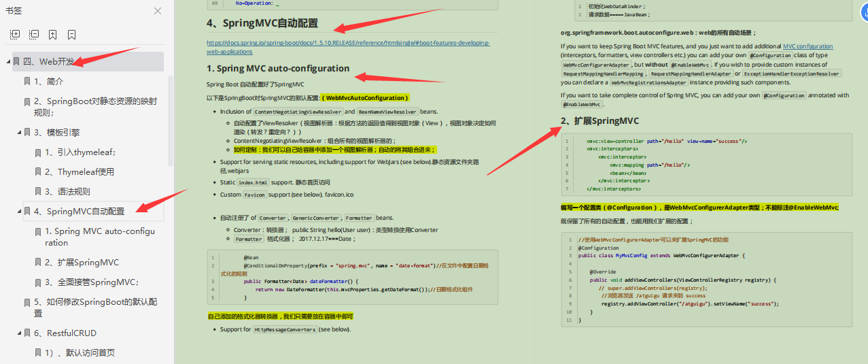Image resolution: width=868 pixels, height=364 pixels.
Task: Open the 1、简介 bookmark
Action: (x=49, y=82)
